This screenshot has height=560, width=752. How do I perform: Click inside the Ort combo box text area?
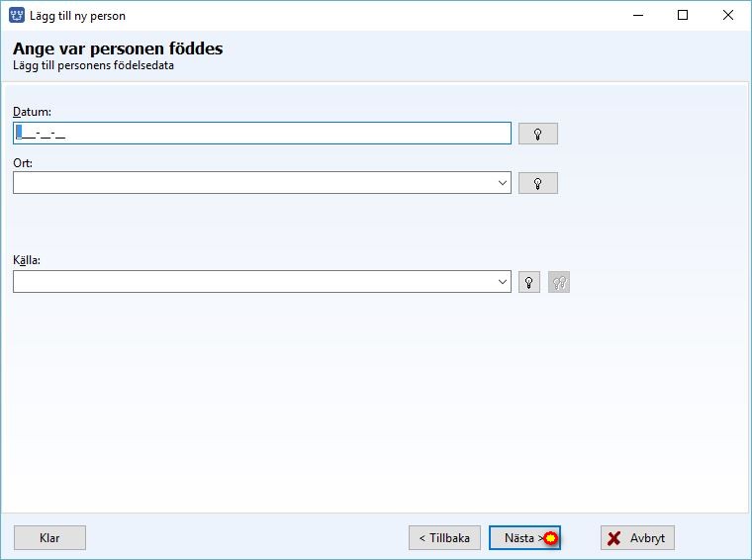click(x=254, y=183)
